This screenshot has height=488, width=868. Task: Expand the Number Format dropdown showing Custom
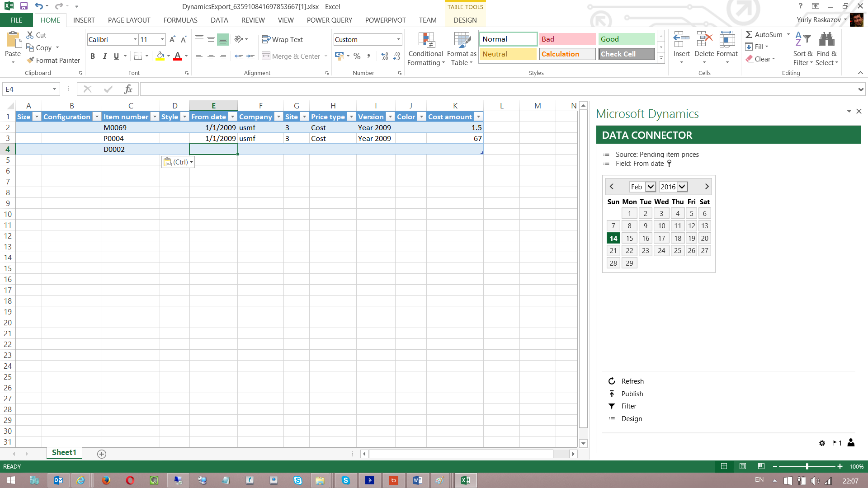[x=399, y=39]
